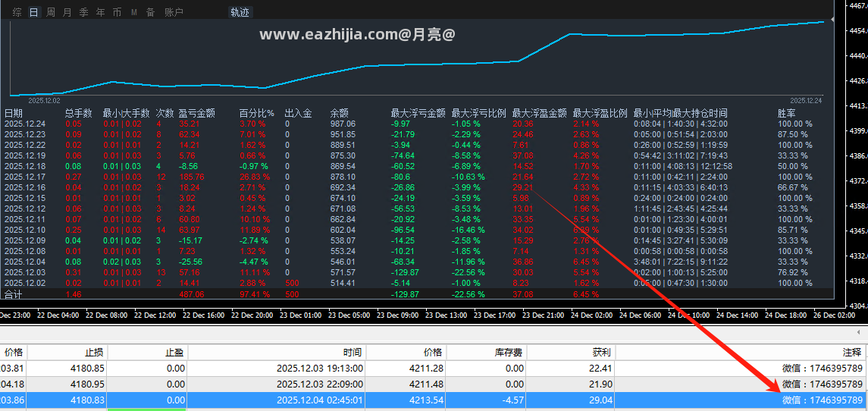Image resolution: width=868 pixels, height=411 pixels.
Task: Click the 胜率 column header
Action: pos(787,114)
